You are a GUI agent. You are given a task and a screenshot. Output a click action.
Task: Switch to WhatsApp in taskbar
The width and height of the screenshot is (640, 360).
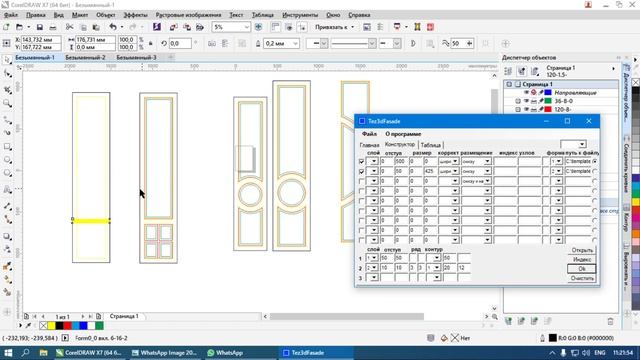coord(225,353)
